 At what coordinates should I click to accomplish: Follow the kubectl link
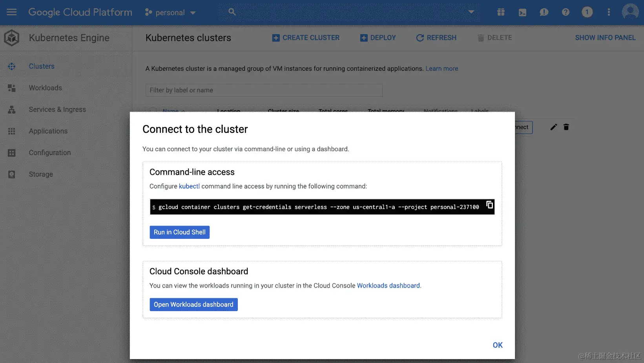point(189,186)
